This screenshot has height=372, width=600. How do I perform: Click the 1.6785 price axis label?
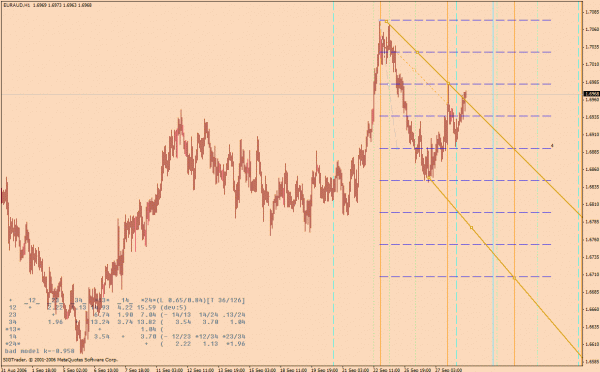coord(592,222)
